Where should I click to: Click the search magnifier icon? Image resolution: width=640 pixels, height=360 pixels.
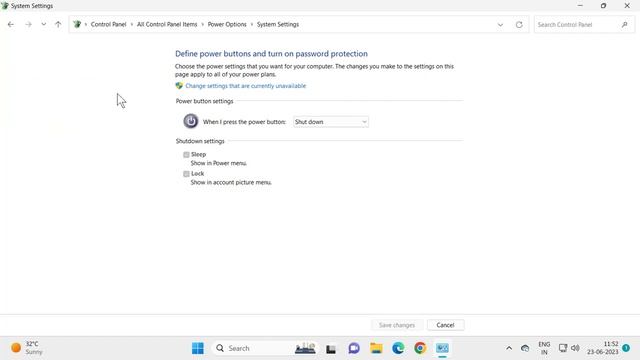pos(624,25)
